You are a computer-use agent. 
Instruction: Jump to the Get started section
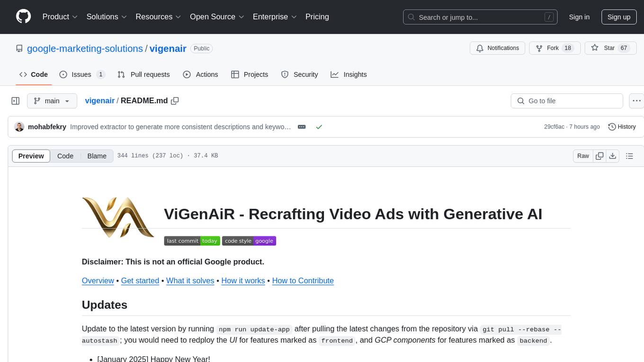pos(140,281)
